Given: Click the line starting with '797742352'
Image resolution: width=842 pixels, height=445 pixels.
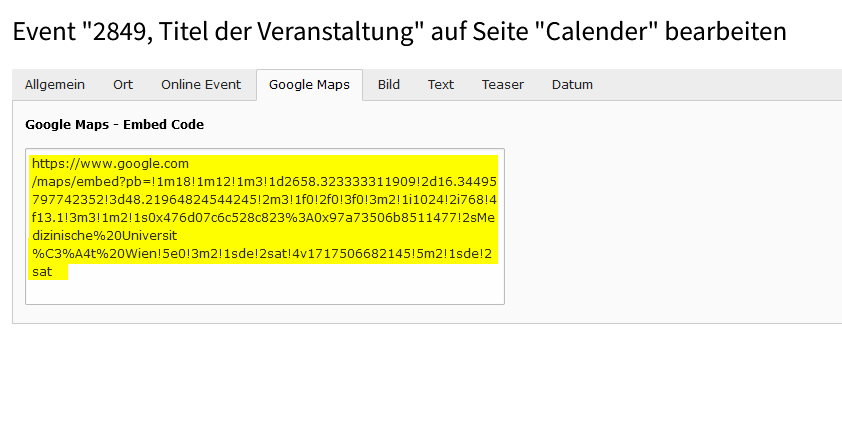Looking at the screenshot, I should (x=264, y=200).
